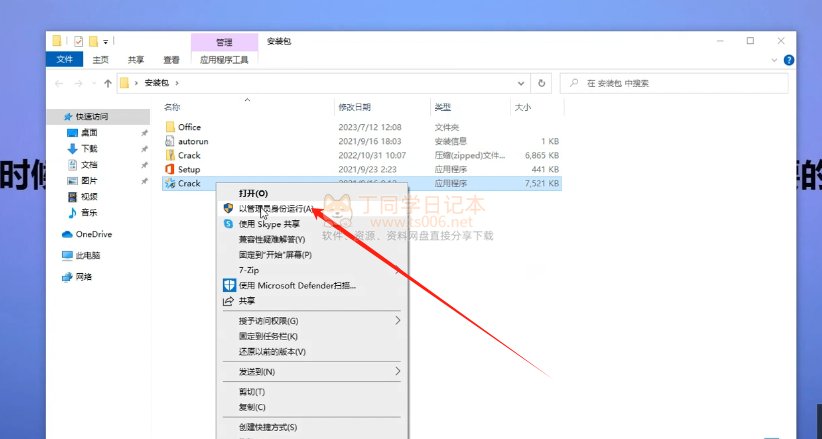Screen dimensions: 822x439
Task: Open Quick Access Toolbar customize dropdown
Action: pyautogui.click(x=105, y=41)
